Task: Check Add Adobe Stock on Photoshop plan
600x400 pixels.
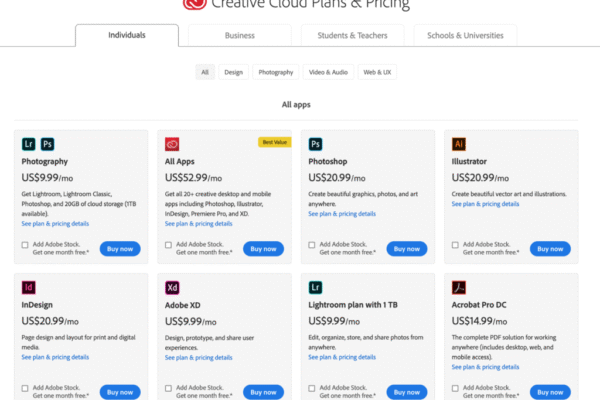Action: (x=312, y=245)
